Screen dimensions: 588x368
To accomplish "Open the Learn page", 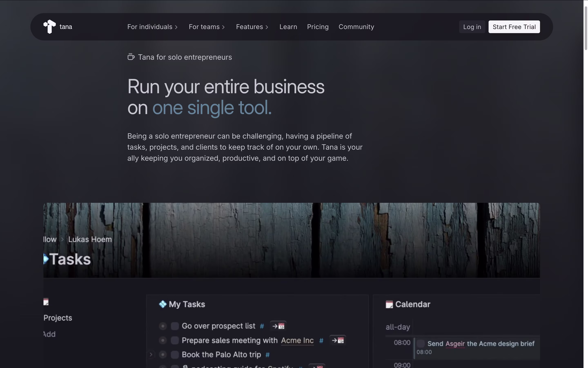I will click(288, 27).
